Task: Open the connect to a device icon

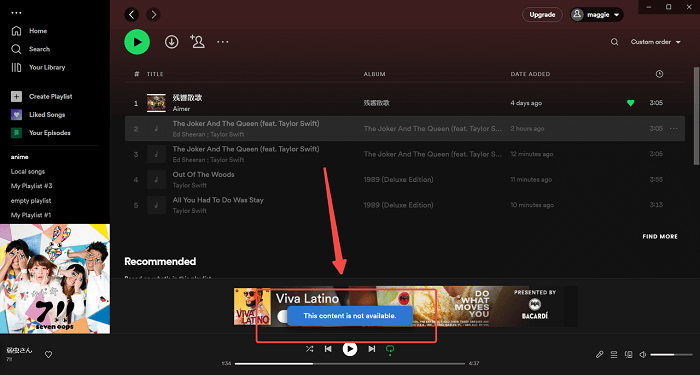Action: tap(629, 354)
